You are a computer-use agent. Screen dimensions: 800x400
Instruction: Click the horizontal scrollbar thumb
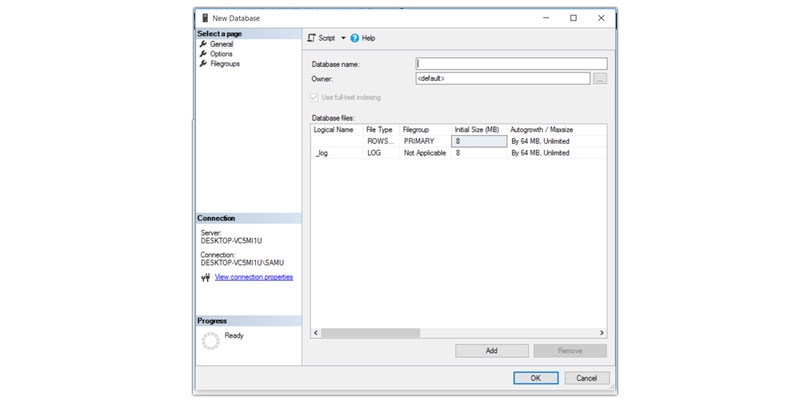coord(370,333)
